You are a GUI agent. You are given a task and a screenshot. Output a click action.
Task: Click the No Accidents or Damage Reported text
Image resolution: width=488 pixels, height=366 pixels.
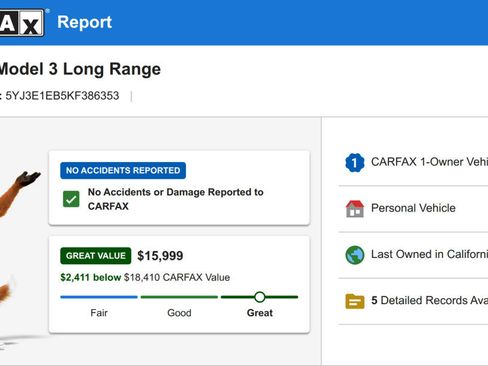tap(176, 199)
